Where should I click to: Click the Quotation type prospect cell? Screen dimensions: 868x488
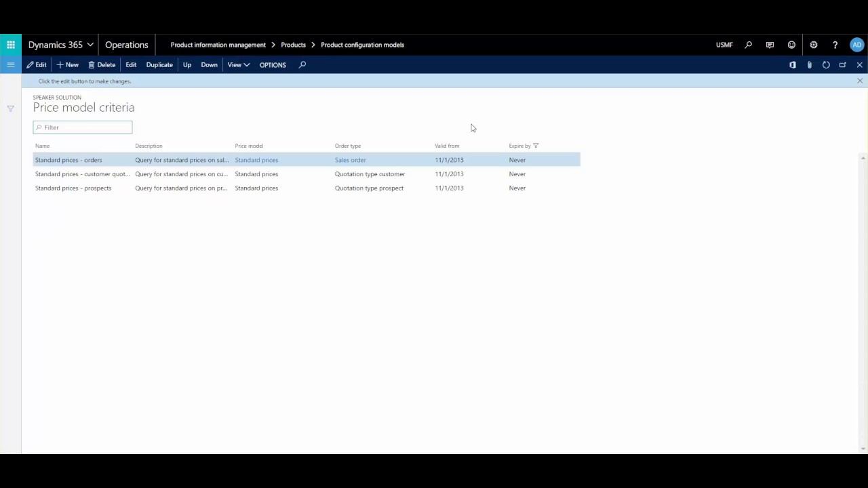coord(369,188)
